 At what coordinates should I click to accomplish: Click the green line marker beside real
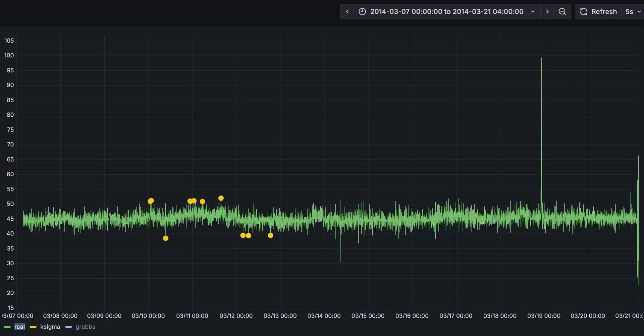[x=7, y=327]
